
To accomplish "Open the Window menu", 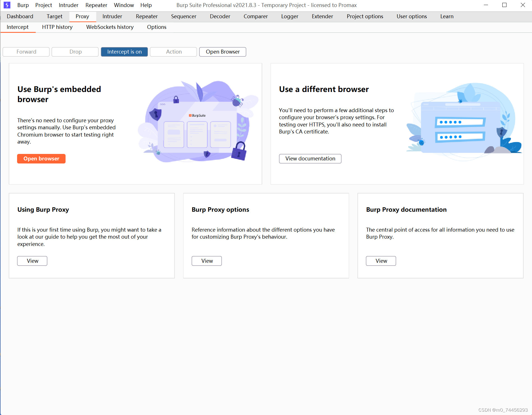I will [x=124, y=5].
